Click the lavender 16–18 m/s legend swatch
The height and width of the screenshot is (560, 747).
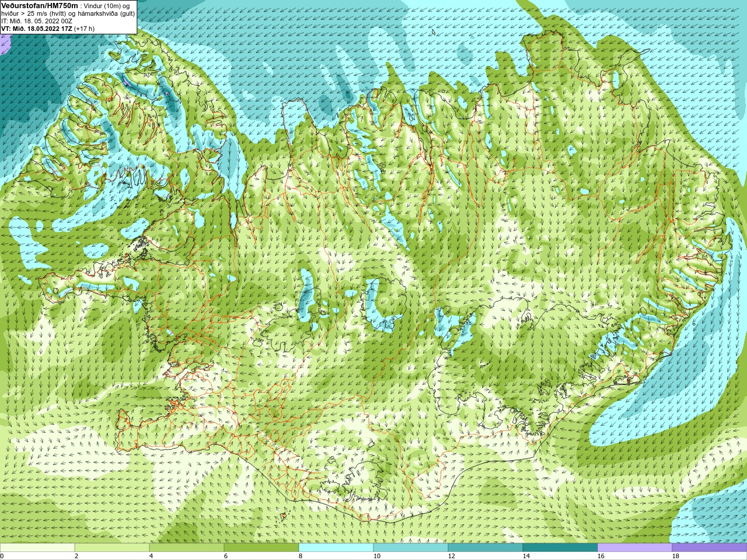coord(635,548)
